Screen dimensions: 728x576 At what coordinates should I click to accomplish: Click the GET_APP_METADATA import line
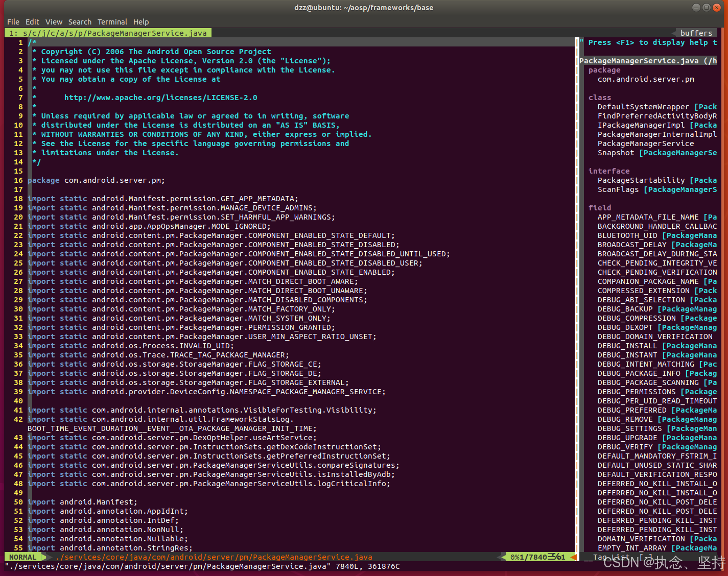(163, 199)
